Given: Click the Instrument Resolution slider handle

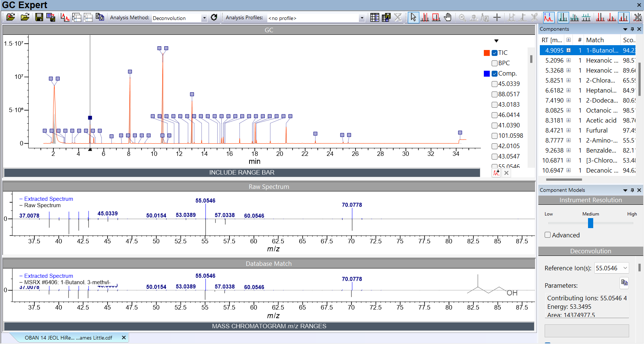Looking at the screenshot, I should 591,223.
